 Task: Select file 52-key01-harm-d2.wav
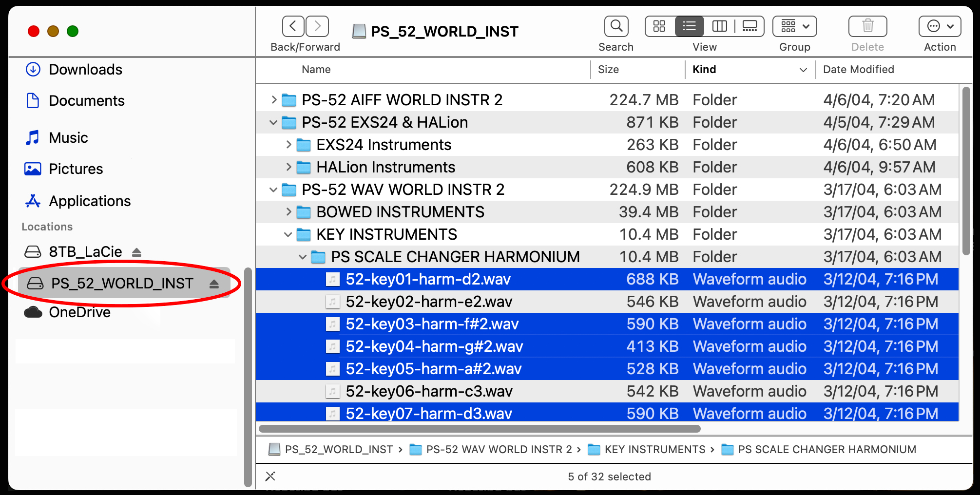(607, 279)
